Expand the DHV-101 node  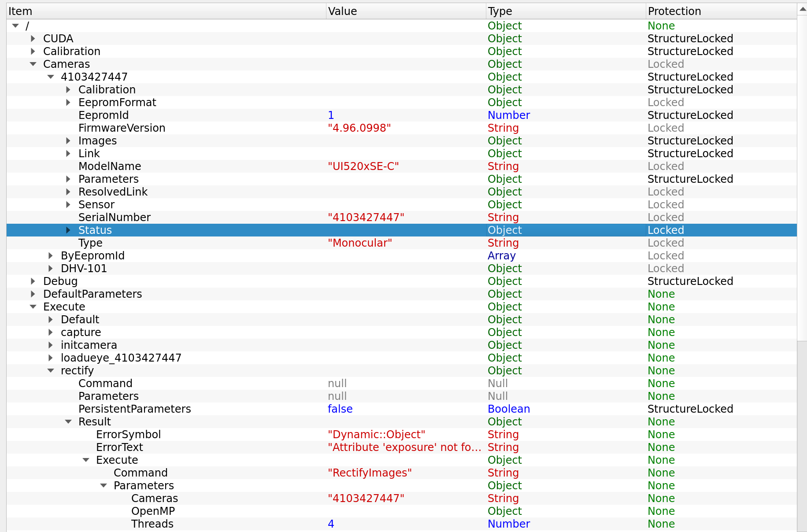(x=51, y=269)
